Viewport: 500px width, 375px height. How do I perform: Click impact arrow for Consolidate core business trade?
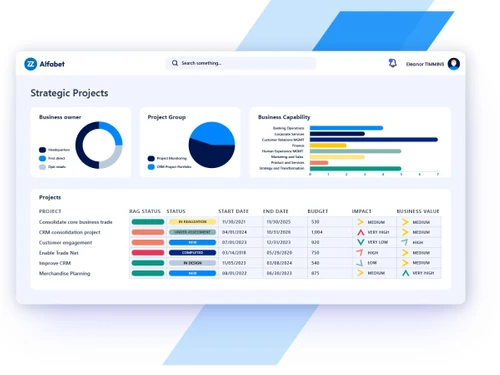click(360, 222)
